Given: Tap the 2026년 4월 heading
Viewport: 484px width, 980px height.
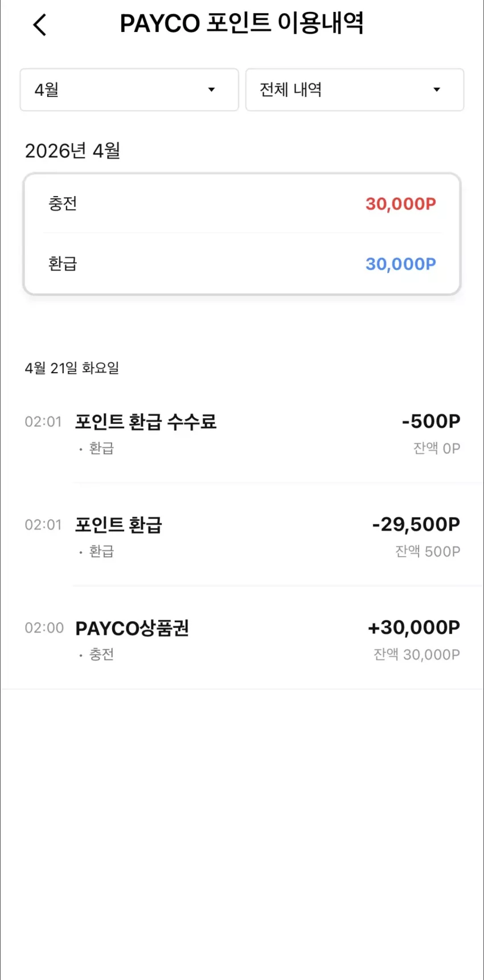Looking at the screenshot, I should (x=72, y=151).
